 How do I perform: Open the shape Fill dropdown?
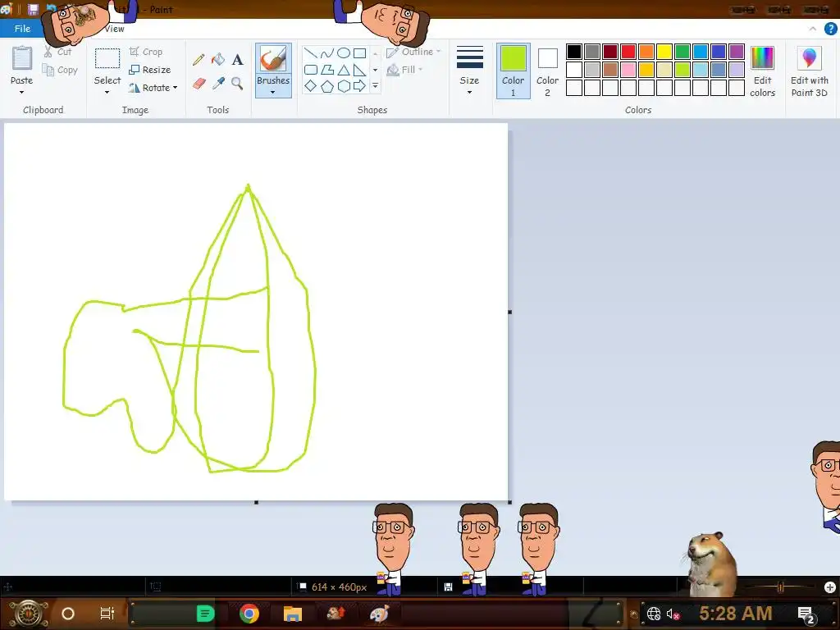click(x=404, y=70)
